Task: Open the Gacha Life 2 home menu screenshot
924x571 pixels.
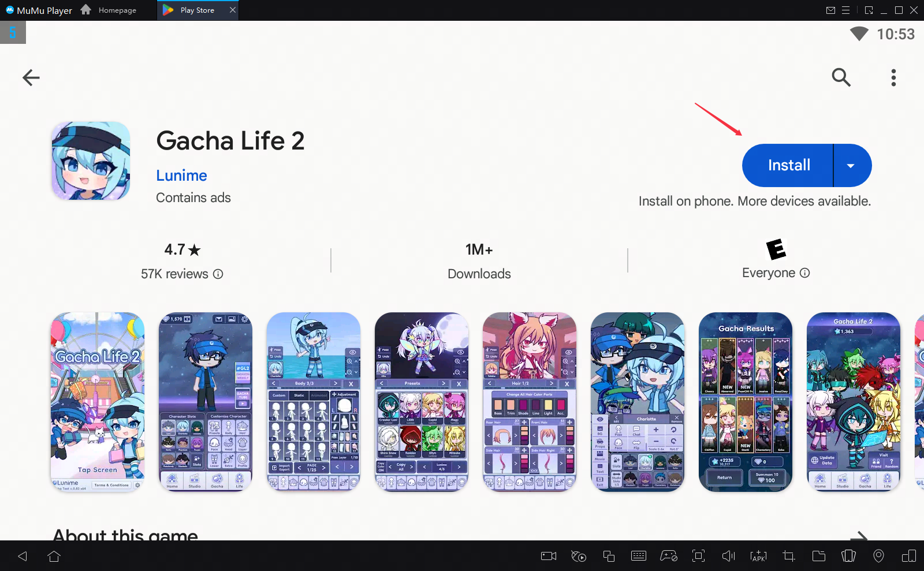Action: tap(854, 402)
